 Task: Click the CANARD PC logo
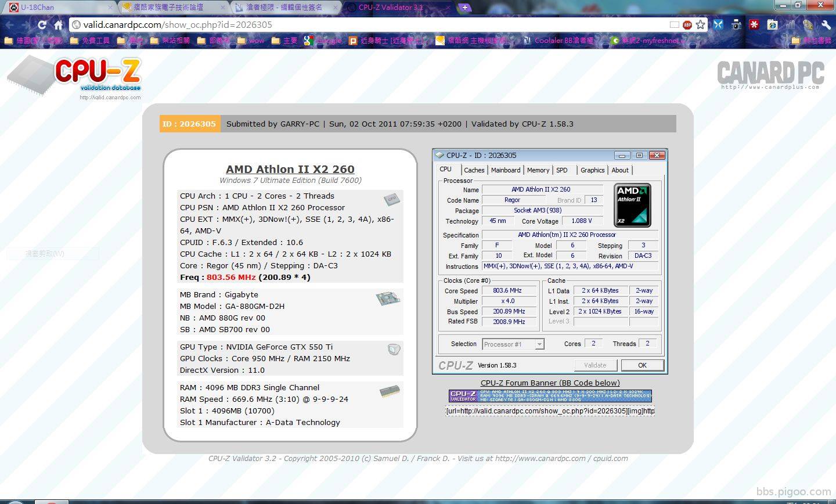pyautogui.click(x=770, y=75)
